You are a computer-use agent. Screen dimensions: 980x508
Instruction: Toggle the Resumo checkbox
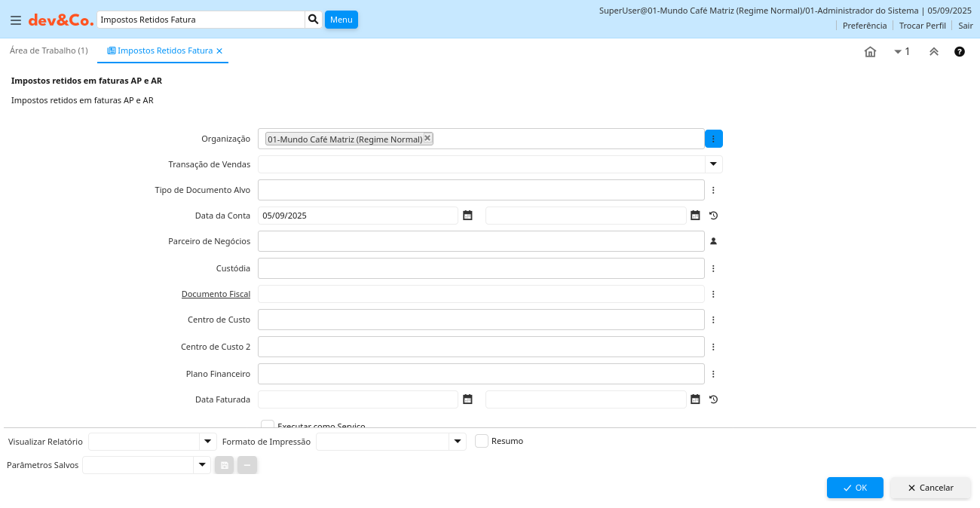(x=482, y=441)
